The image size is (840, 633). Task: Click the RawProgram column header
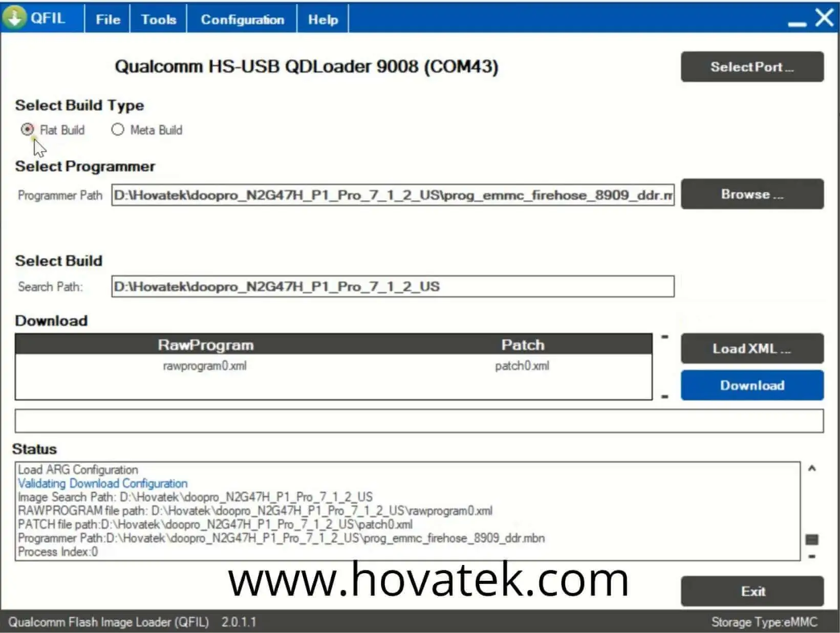[205, 345]
